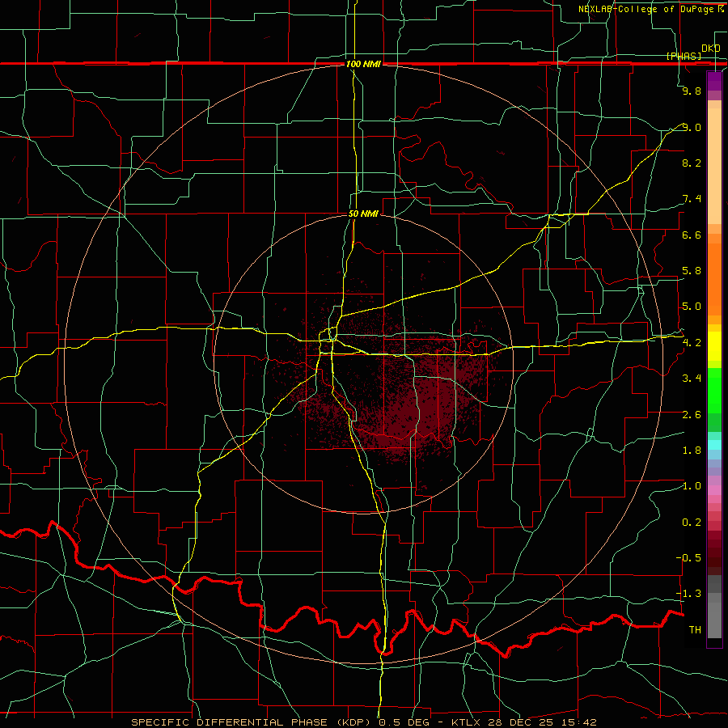Image resolution: width=728 pixels, height=728 pixels.
Task: Click the 6.6 color scale value
Action: [x=692, y=235]
